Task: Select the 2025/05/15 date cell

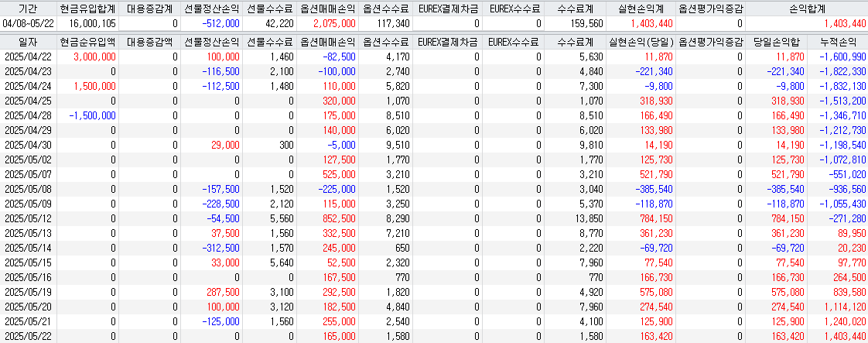Action: (x=28, y=262)
